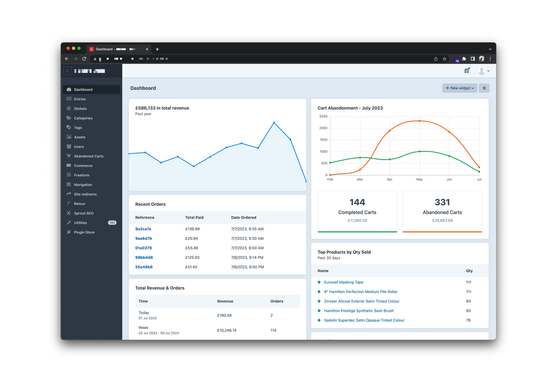Expand the user account menu
The height and width of the screenshot is (392, 557).
tap(484, 71)
